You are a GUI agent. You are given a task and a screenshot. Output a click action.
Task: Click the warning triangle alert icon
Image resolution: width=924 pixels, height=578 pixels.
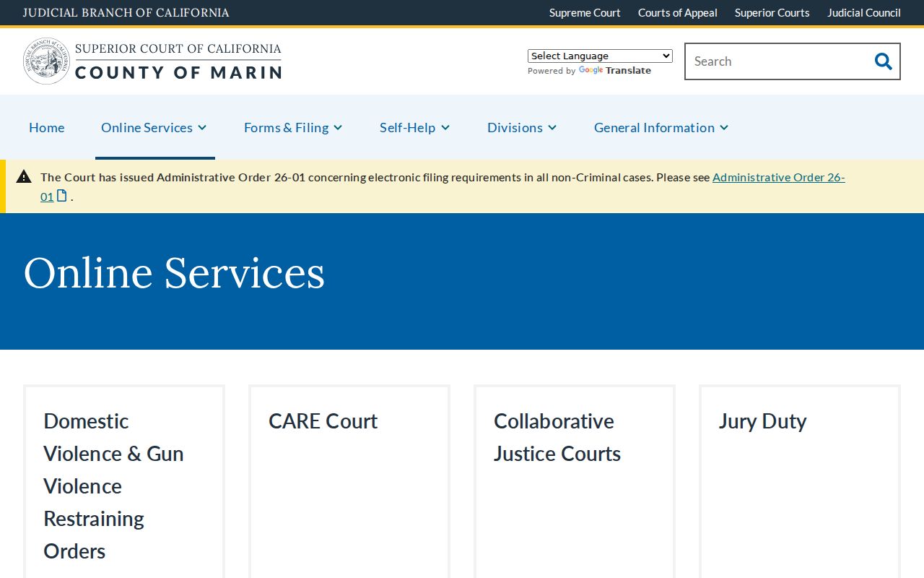pos(24,176)
